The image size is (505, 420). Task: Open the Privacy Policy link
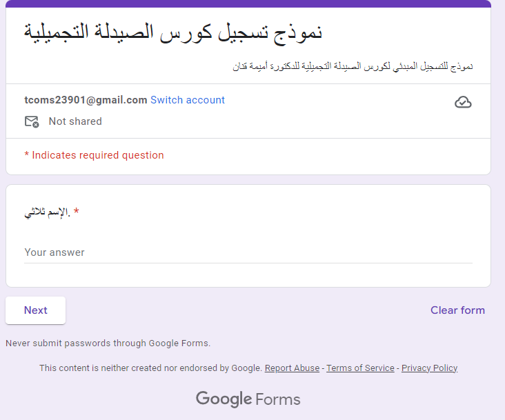tap(429, 368)
